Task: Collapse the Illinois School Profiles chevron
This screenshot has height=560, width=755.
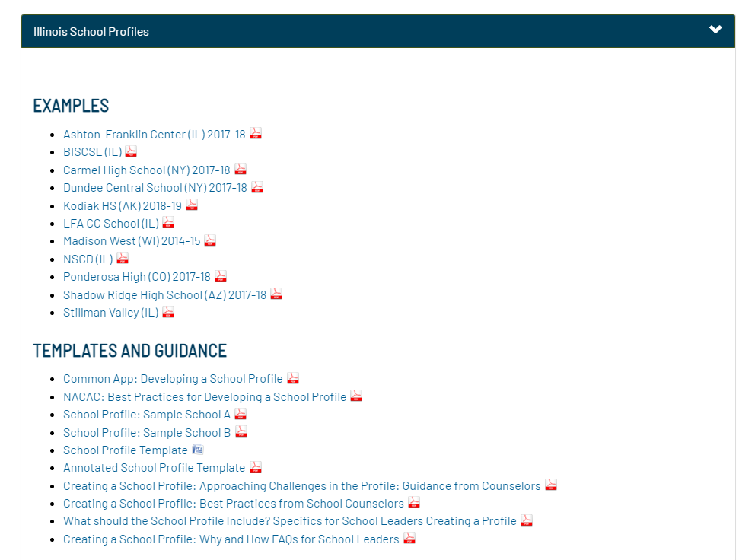Action: (715, 30)
